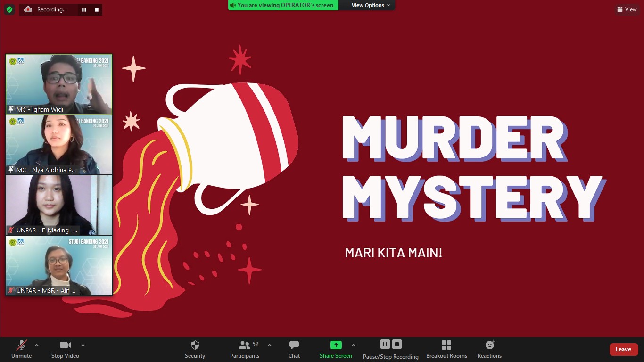Turn off camera with Stop Video
The height and width of the screenshot is (362, 644).
[65, 349]
